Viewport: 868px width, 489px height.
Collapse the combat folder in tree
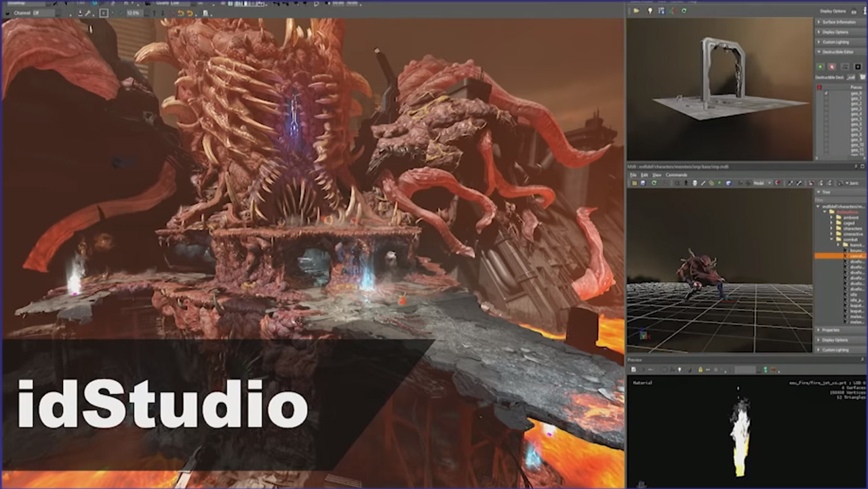[831, 239]
